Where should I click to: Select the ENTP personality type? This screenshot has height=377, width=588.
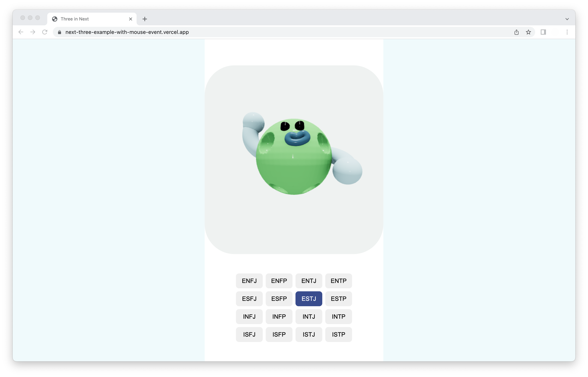(x=339, y=281)
